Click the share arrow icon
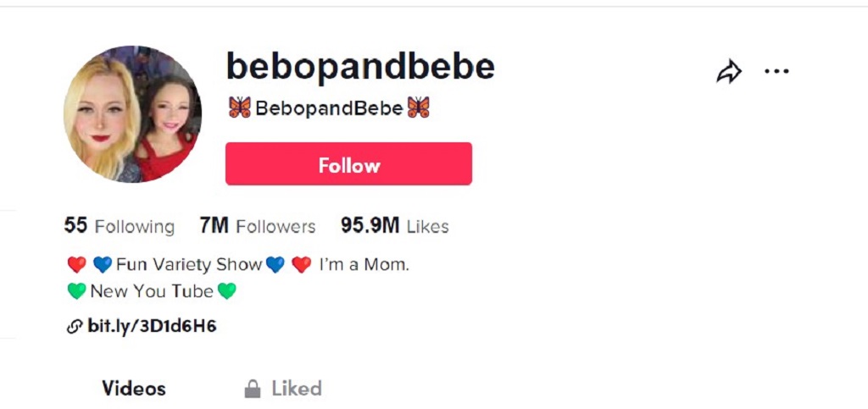This screenshot has height=409, width=868. click(729, 73)
